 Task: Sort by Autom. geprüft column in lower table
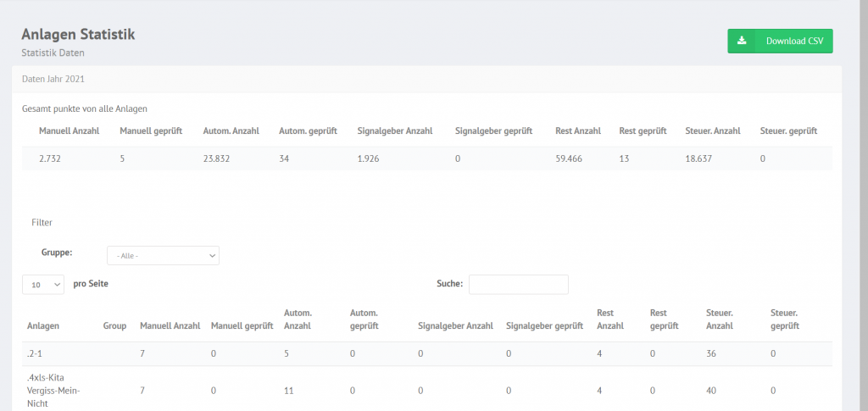(x=364, y=319)
